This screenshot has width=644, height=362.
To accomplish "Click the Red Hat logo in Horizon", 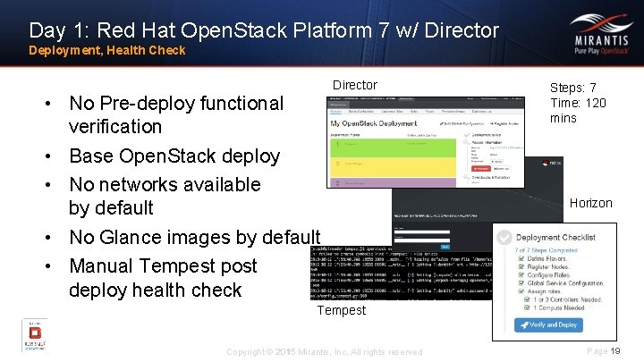I will 552,164.
